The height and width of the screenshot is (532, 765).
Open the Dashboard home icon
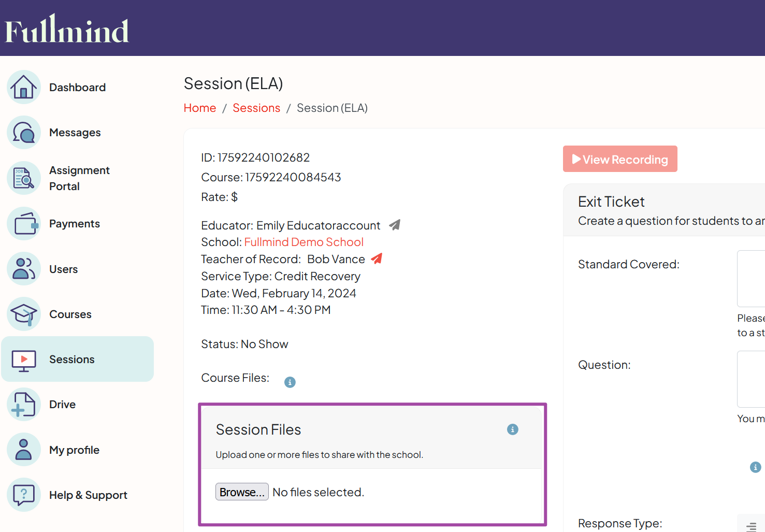pyautogui.click(x=23, y=87)
